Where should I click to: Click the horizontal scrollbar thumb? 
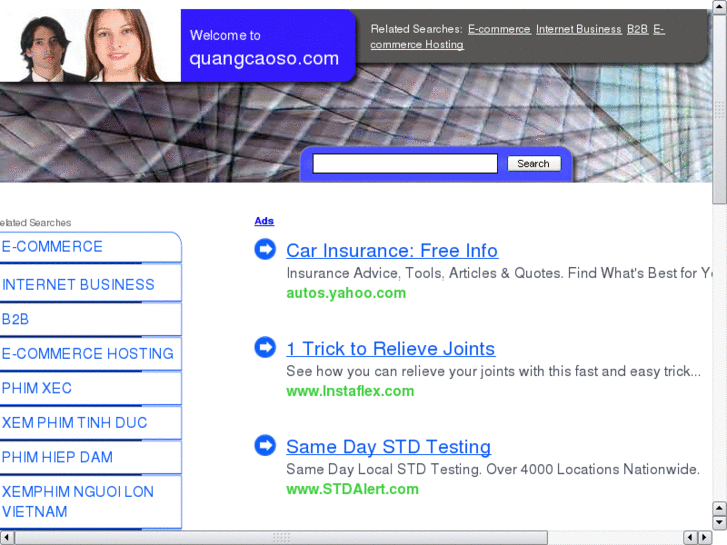(x=281, y=538)
